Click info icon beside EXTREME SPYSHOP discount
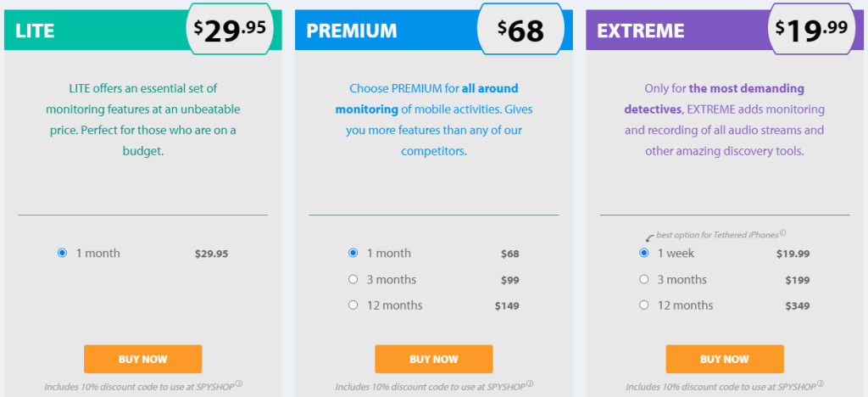This screenshot has width=868, height=397. tap(821, 383)
